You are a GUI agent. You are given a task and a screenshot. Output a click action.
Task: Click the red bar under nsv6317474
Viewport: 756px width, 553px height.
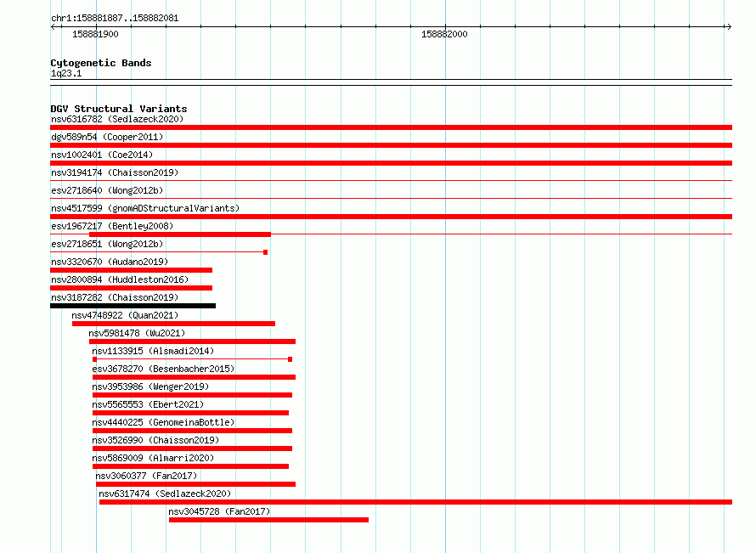coord(415,502)
